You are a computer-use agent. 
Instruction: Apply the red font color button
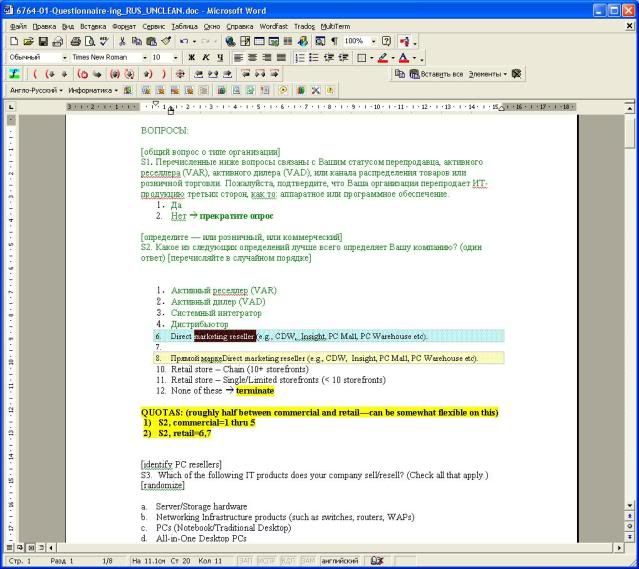404,58
